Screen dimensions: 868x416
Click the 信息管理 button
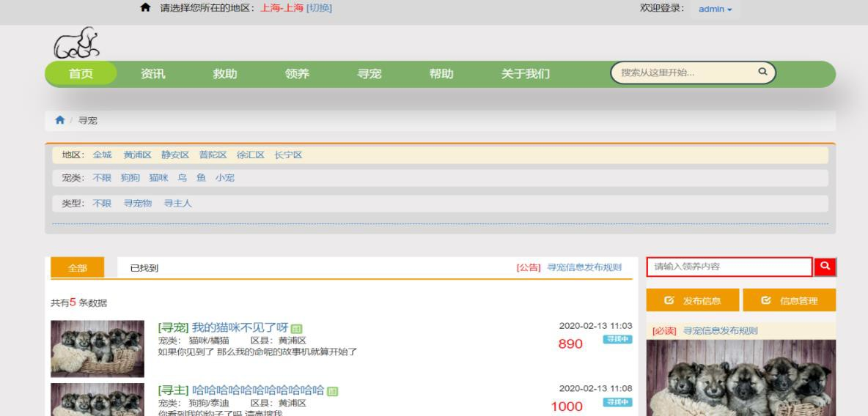pos(790,300)
